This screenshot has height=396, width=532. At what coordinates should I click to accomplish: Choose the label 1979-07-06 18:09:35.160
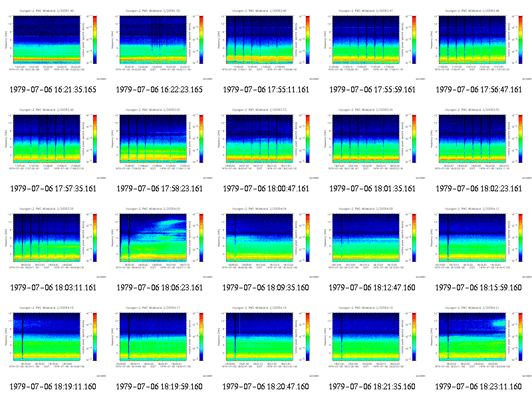click(x=265, y=288)
